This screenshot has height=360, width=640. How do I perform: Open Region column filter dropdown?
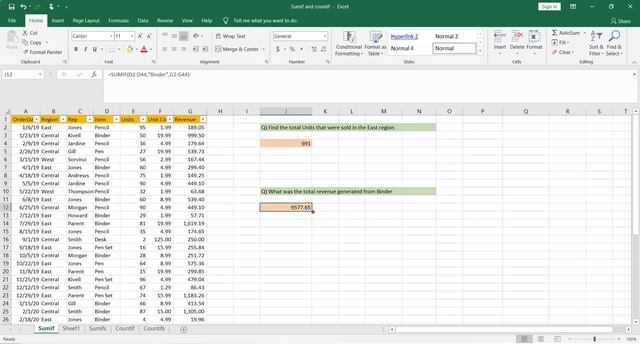[63, 120]
